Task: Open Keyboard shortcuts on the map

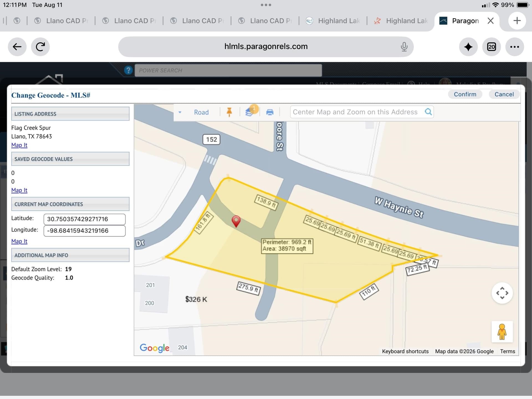Action: (x=405, y=351)
